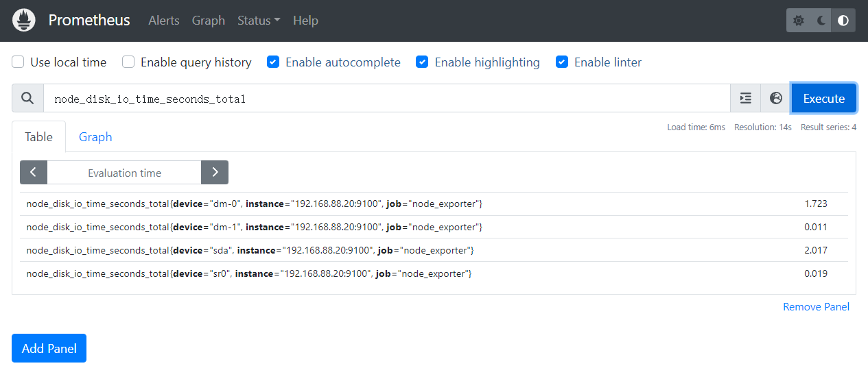Image resolution: width=868 pixels, height=368 pixels.
Task: Step evaluation time backward with left chevron
Action: 34,173
